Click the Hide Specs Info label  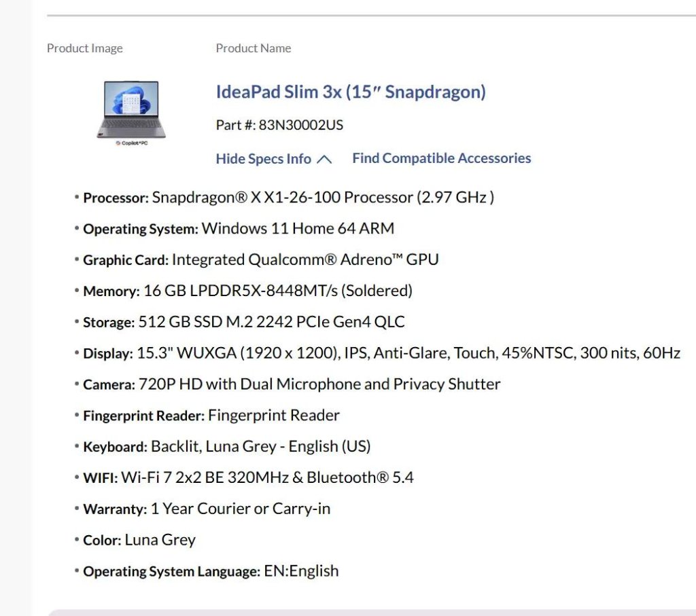click(263, 158)
